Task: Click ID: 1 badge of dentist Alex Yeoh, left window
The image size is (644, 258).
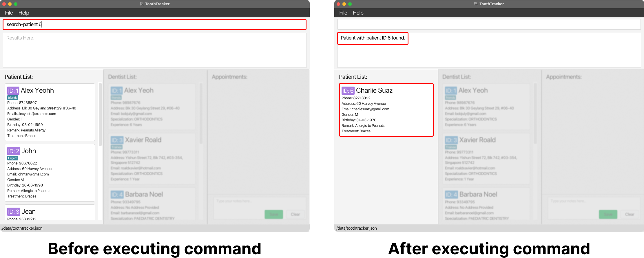Action: tap(116, 91)
